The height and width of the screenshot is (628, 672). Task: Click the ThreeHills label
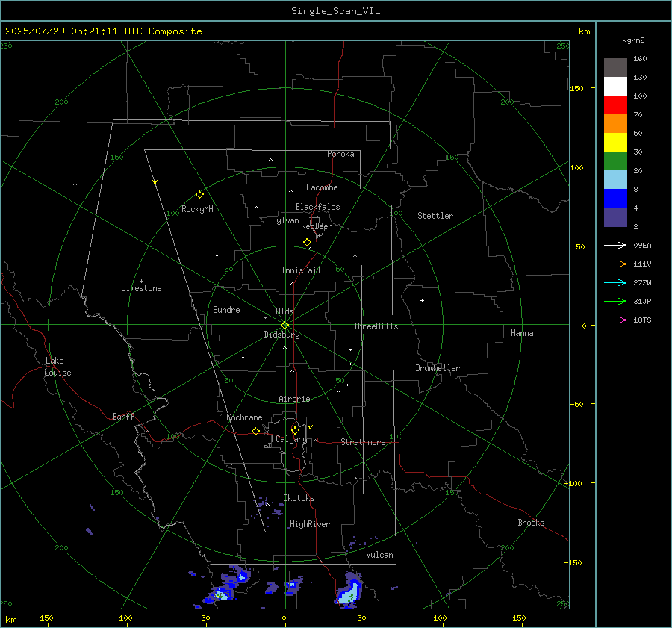[x=376, y=326]
